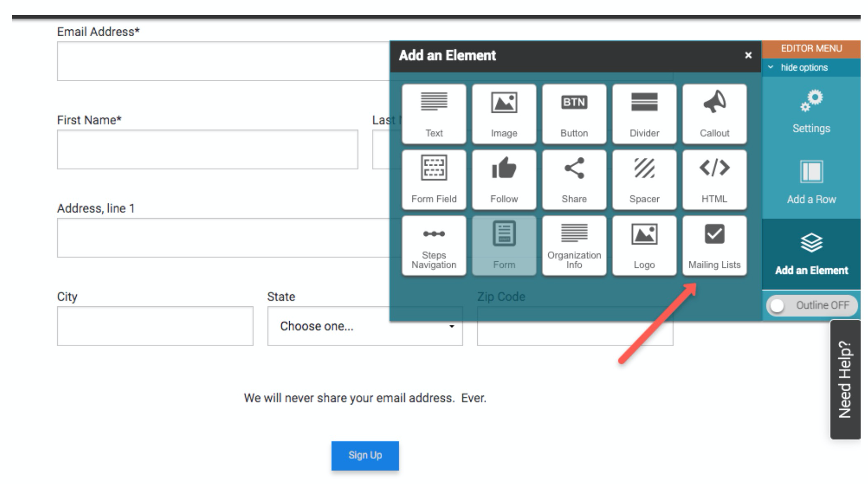Click the Zip Code input field
868x484 pixels.
[575, 326]
